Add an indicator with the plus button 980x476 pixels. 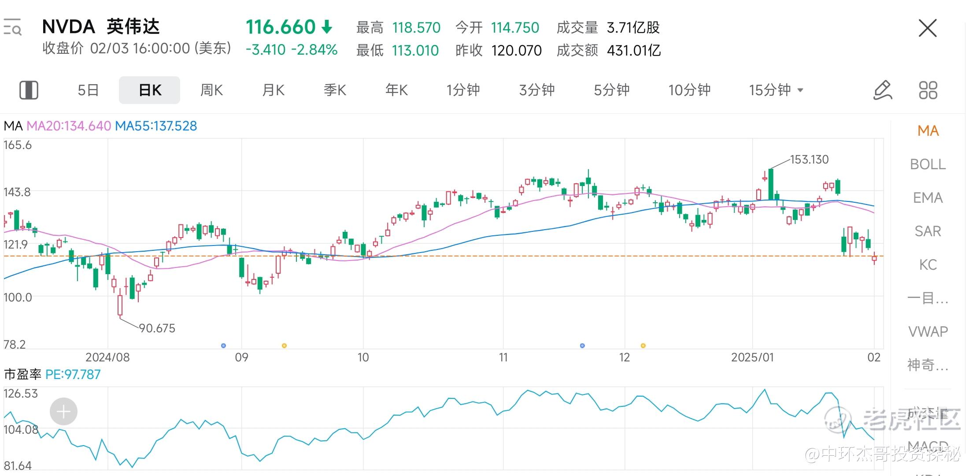click(x=63, y=412)
